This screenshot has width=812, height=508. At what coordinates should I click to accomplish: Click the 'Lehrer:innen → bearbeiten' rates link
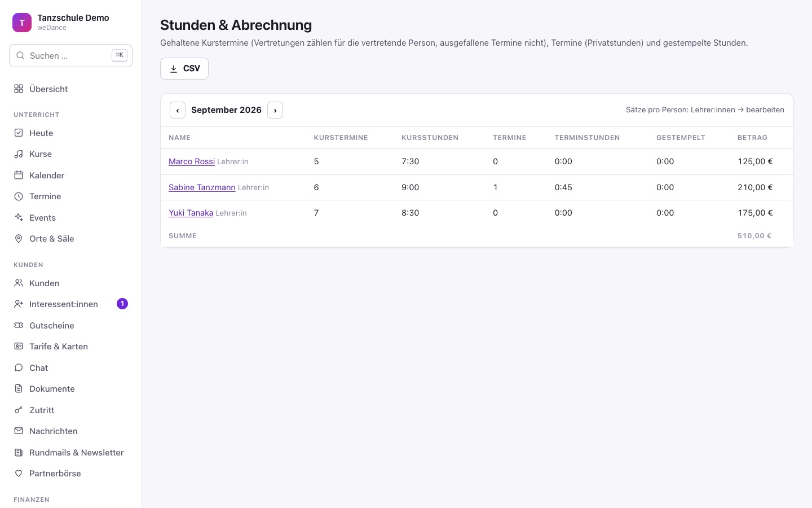click(x=738, y=110)
